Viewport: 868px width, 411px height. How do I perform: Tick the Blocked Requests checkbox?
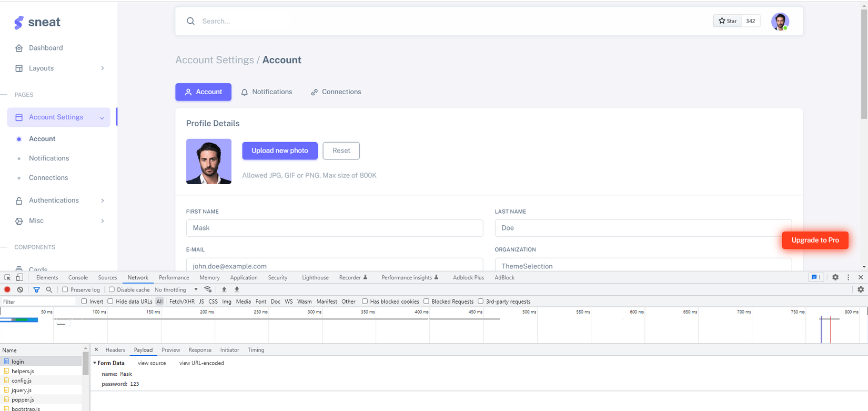click(426, 302)
